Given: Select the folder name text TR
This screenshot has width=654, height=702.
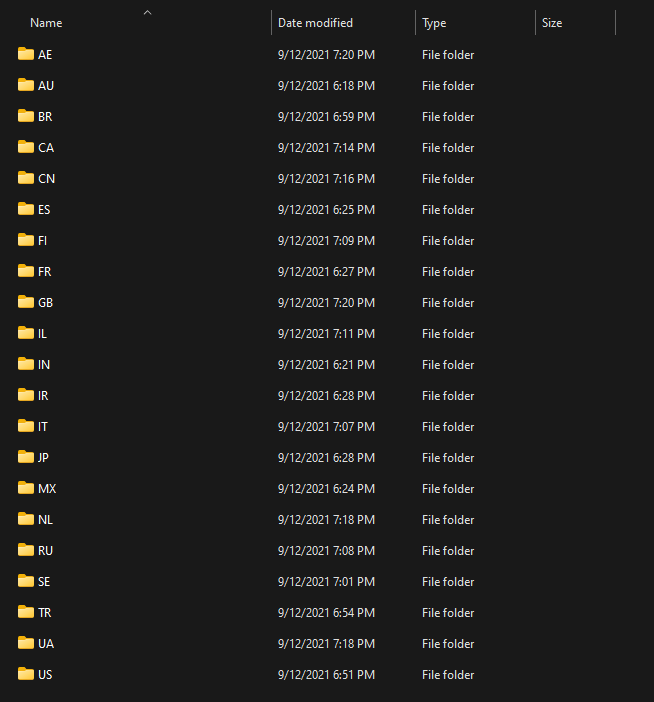Looking at the screenshot, I should pyautogui.click(x=44, y=612).
